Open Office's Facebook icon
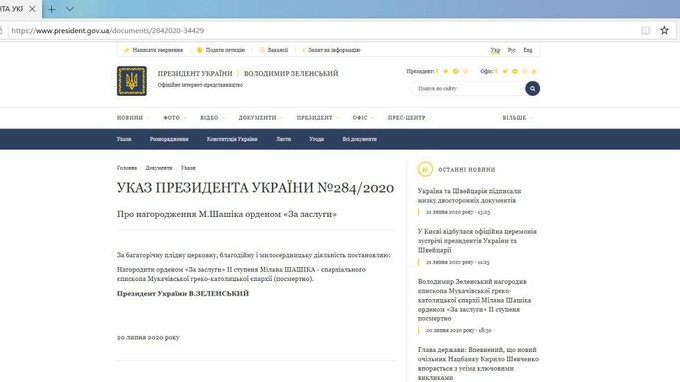 (496, 71)
